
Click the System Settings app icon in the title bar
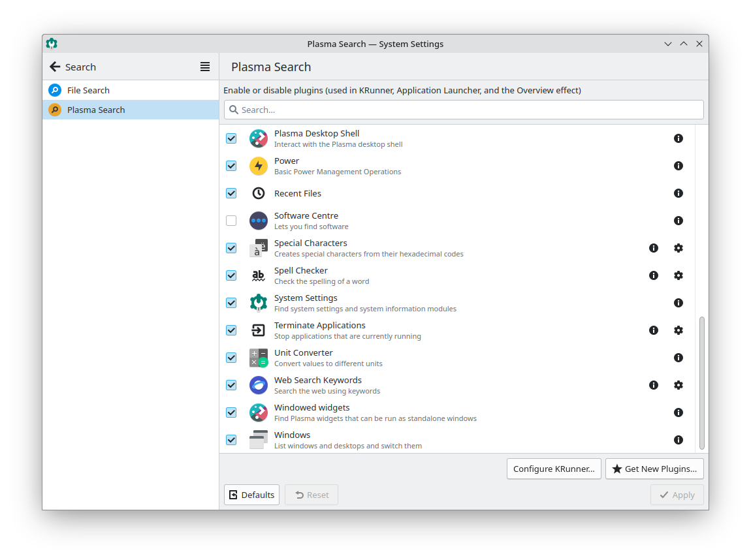tap(52, 44)
